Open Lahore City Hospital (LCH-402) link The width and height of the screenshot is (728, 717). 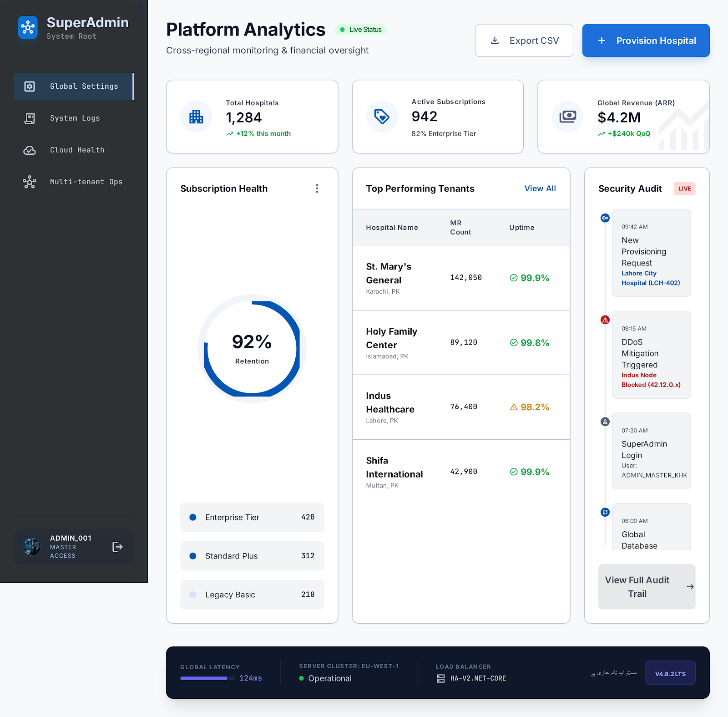(651, 278)
